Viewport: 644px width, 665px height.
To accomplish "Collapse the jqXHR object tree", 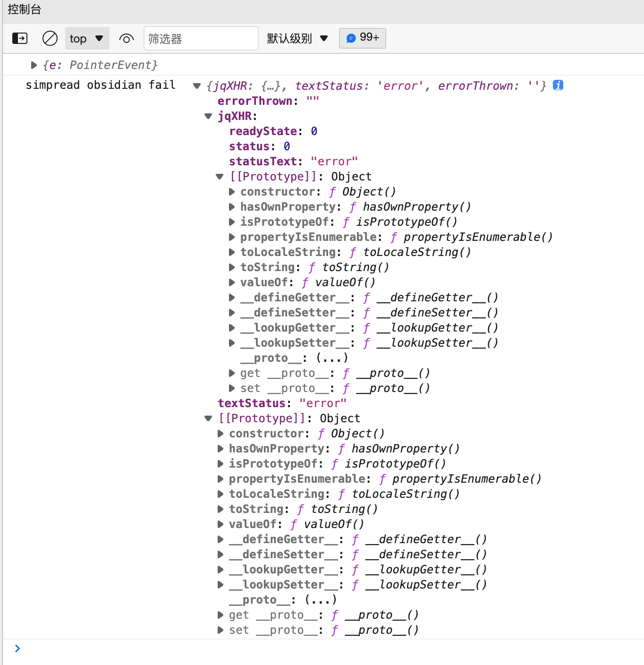I will click(208, 116).
